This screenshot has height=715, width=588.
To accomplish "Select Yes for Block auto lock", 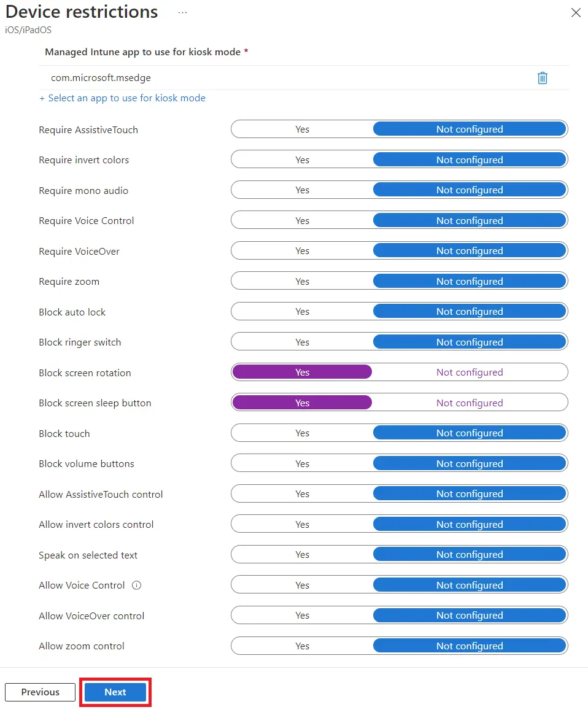I will pos(302,312).
